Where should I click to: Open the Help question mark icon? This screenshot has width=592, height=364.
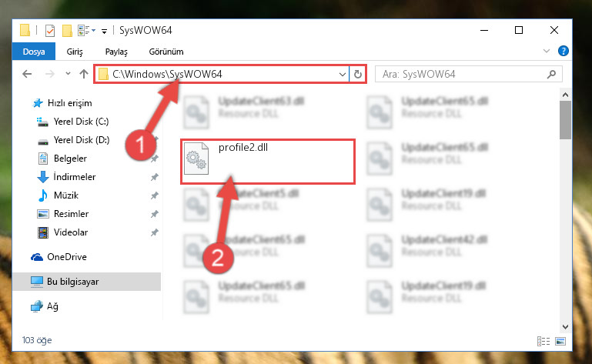(564, 51)
